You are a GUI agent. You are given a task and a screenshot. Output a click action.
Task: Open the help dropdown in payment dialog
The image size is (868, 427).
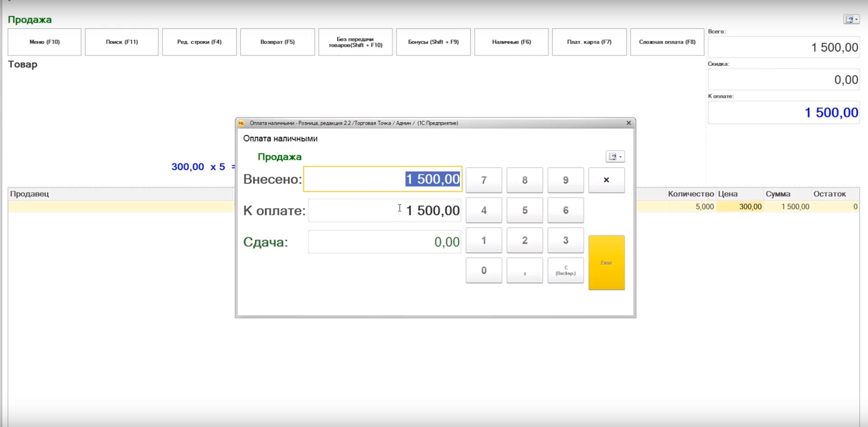click(x=615, y=157)
